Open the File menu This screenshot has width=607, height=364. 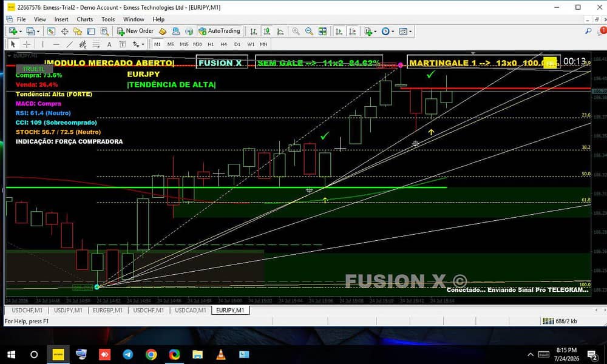[21, 19]
